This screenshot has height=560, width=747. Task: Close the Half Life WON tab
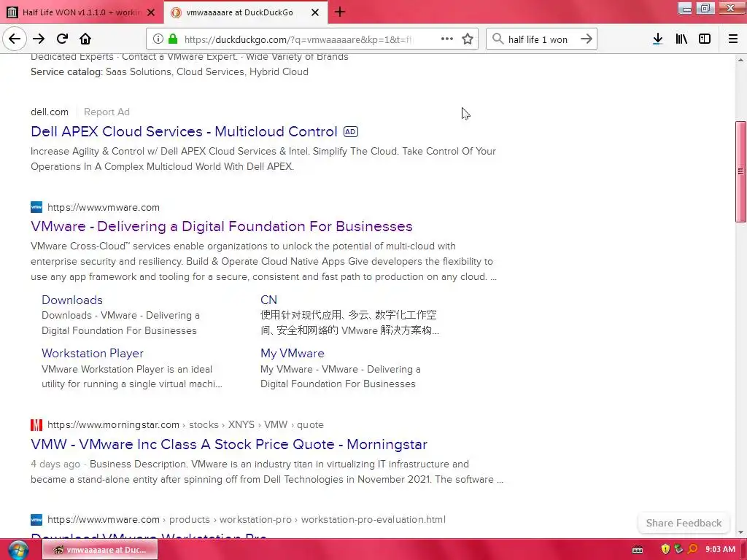coord(151,12)
